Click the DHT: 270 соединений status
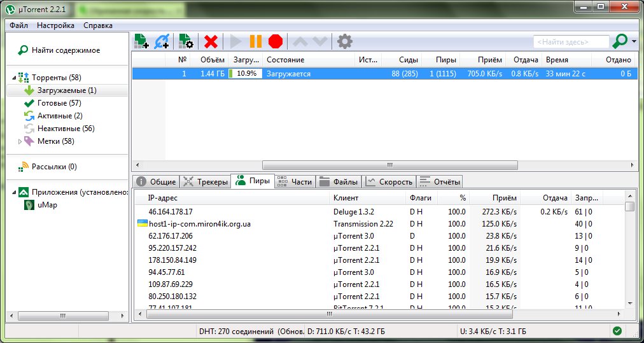Screen dimensions: 644x343 [251, 331]
